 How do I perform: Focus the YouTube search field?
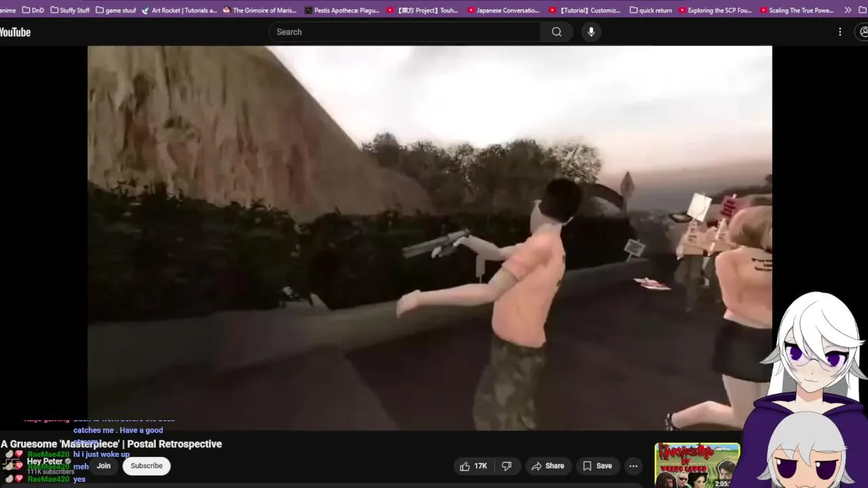[405, 32]
